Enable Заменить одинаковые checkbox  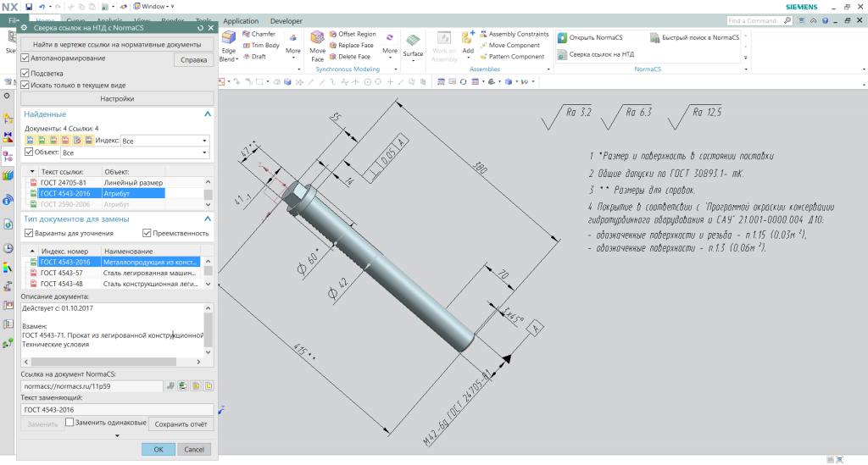70,423
